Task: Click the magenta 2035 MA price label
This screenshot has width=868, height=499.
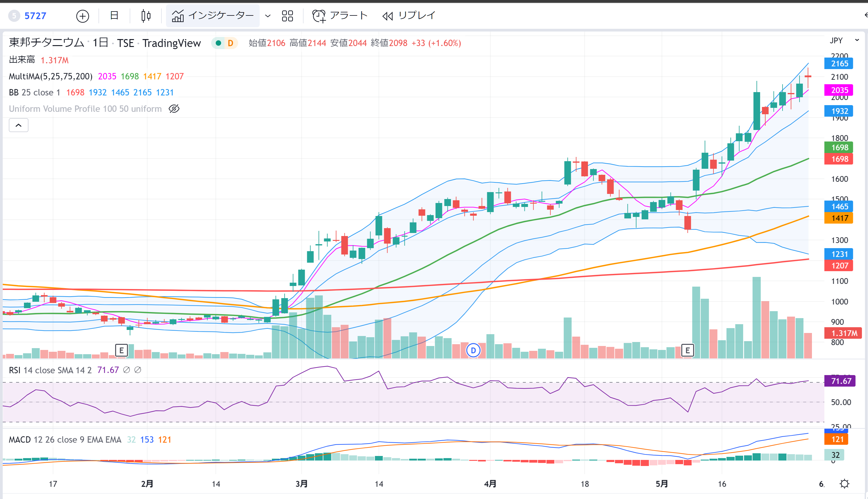Action: (x=839, y=90)
